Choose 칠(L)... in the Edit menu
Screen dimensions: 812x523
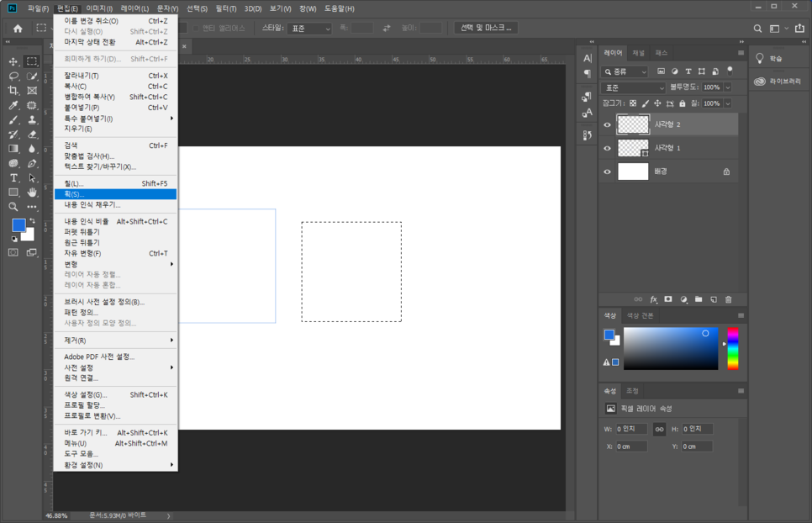point(115,183)
